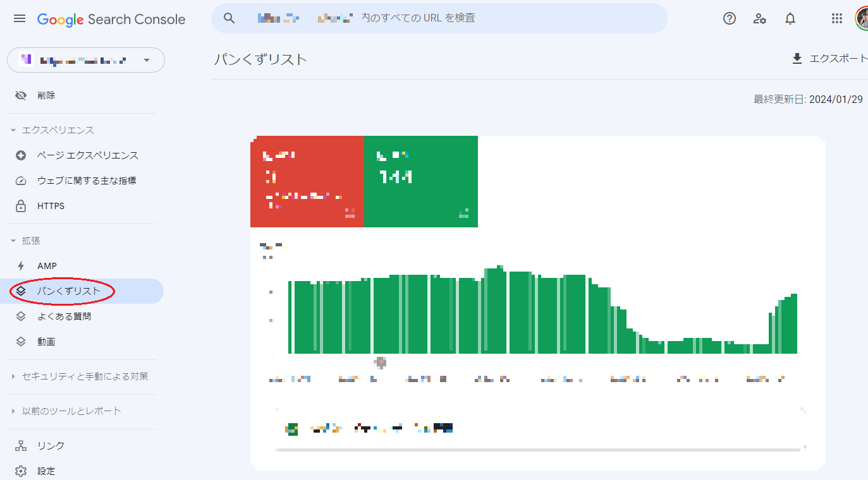
Task: Click inside the URL inspection search field
Action: point(443,18)
